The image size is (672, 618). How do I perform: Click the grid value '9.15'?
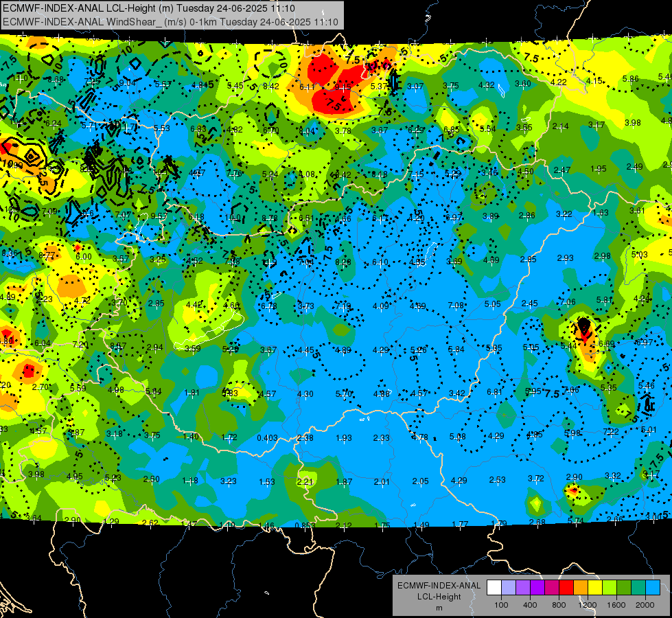pyautogui.click(x=343, y=87)
